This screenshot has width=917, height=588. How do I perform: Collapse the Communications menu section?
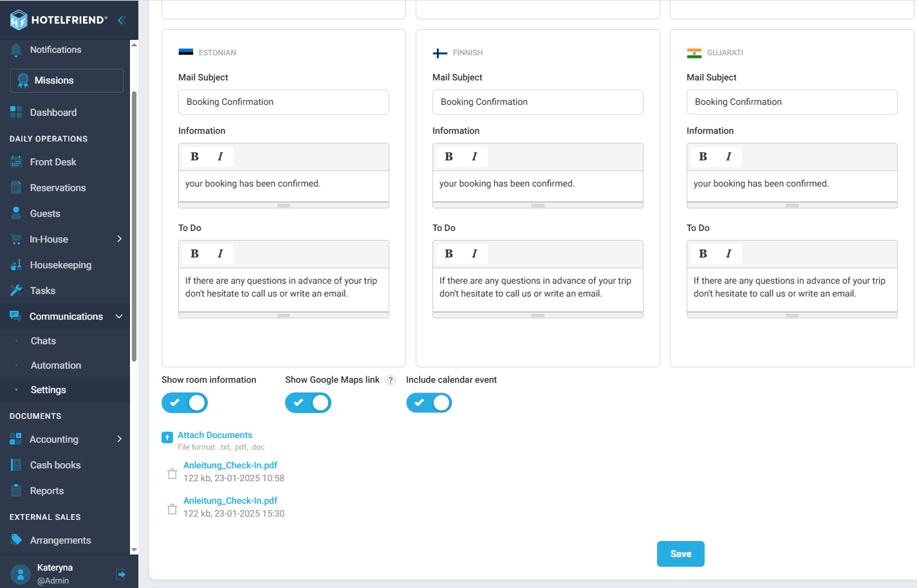point(119,317)
